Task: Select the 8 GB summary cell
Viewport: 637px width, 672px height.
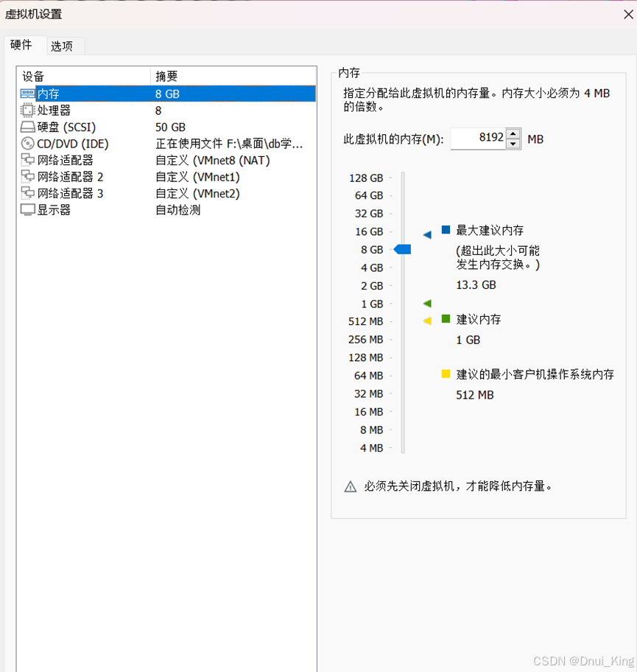Action: pyautogui.click(x=167, y=94)
